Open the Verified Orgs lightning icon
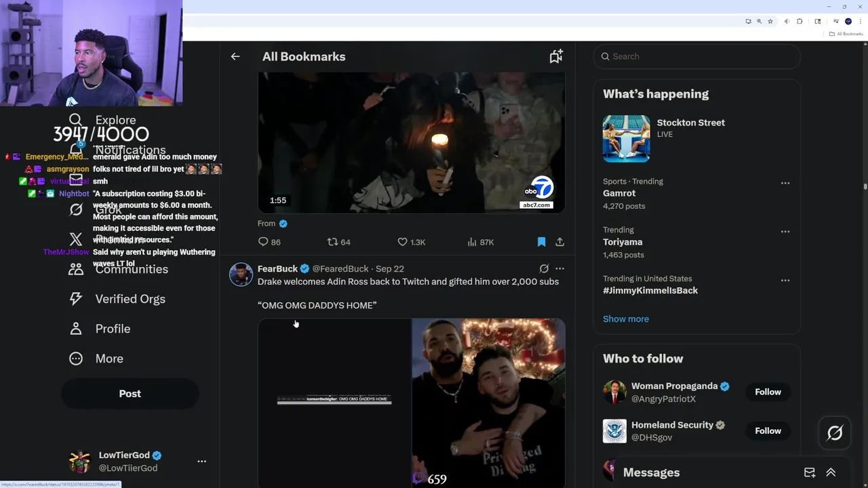The image size is (868, 488). coord(76,299)
